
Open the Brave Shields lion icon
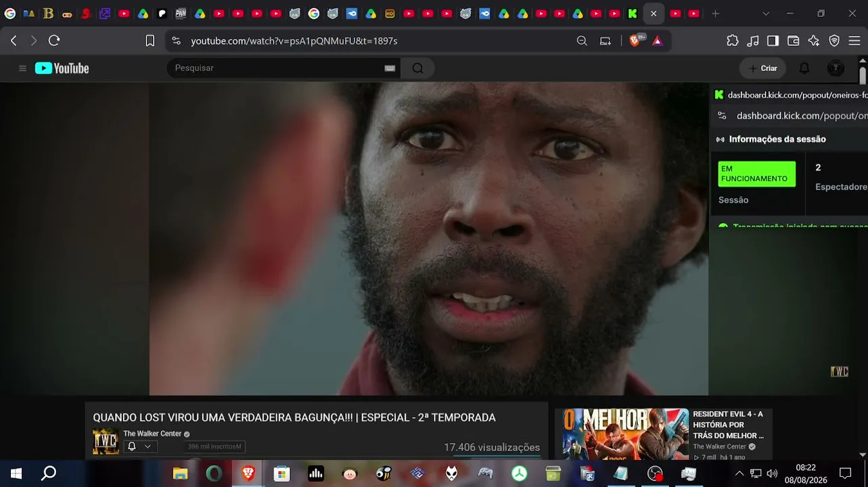tap(635, 41)
